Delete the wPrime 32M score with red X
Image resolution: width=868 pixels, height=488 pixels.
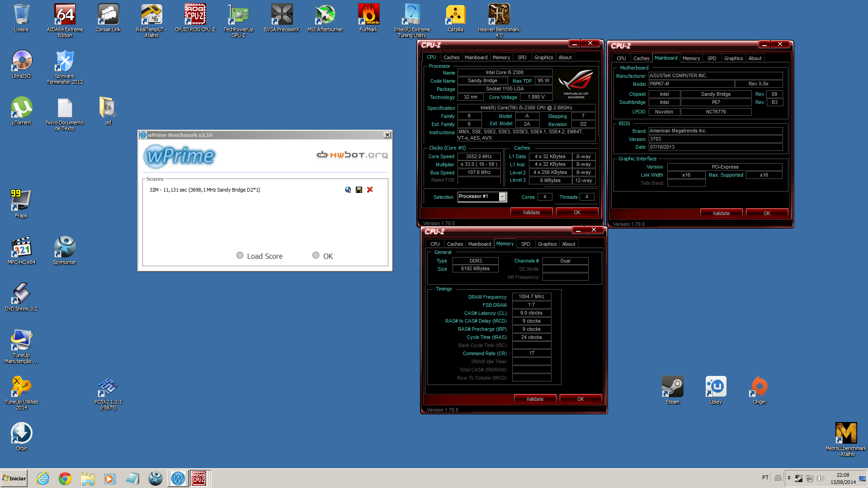pos(370,190)
